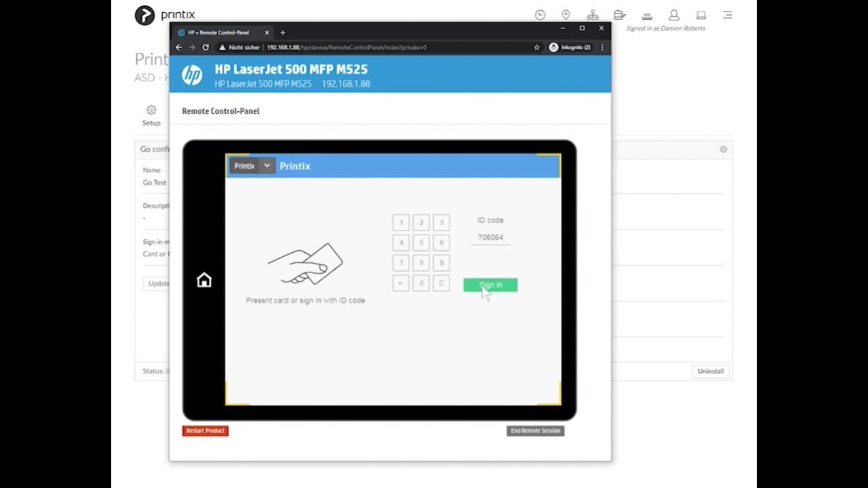
Task: Tap keypad digit 6
Action: 441,243
